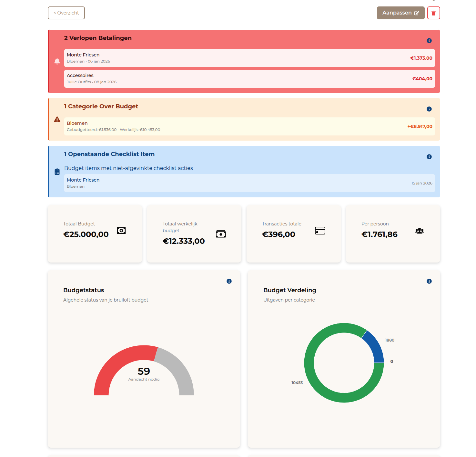Click the 1 Openstaande Checklist Item heading
Screen dimensions: 476x457
tap(109, 154)
